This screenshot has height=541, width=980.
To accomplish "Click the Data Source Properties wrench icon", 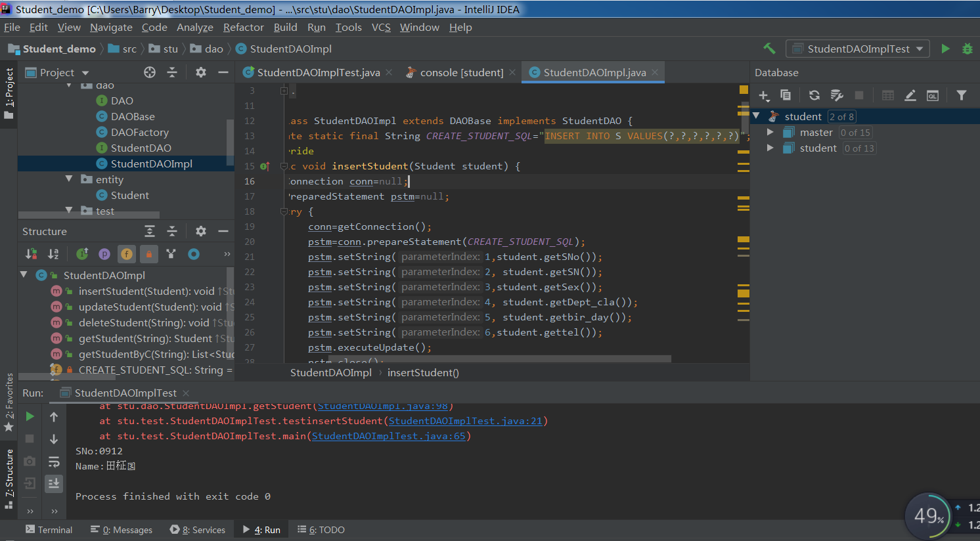I will pos(837,95).
